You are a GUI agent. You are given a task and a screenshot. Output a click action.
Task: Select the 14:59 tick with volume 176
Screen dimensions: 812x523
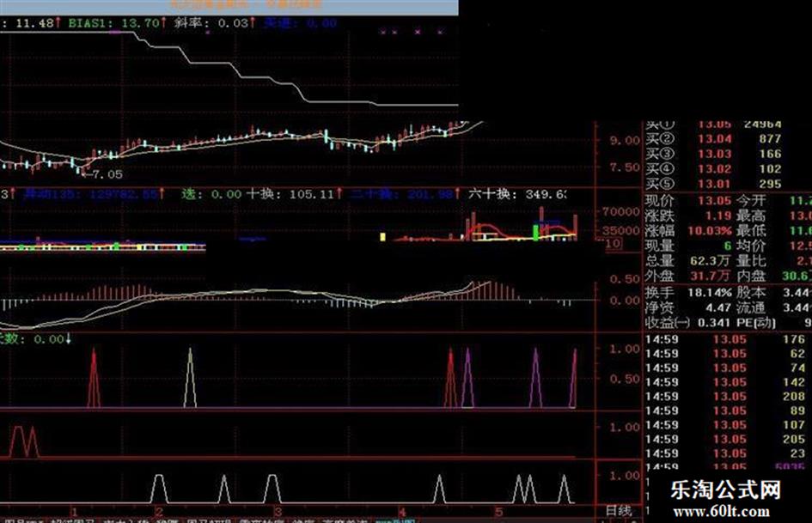coord(725,339)
